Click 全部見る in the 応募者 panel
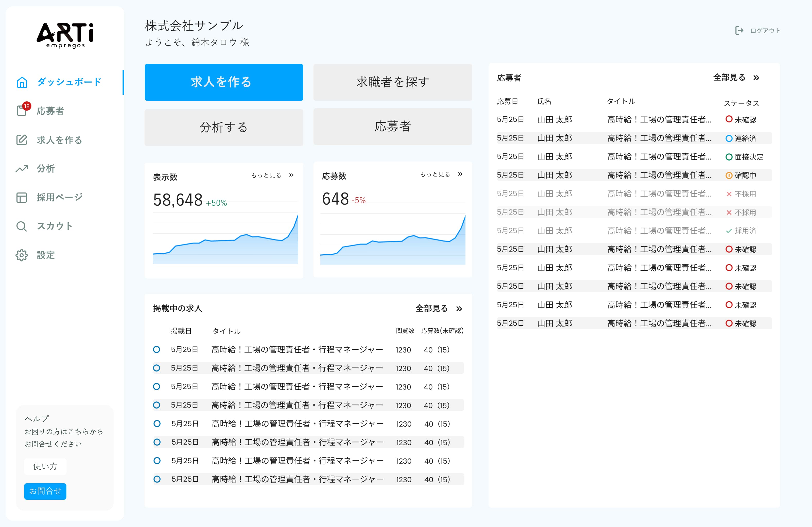This screenshot has height=527, width=812. [x=729, y=77]
